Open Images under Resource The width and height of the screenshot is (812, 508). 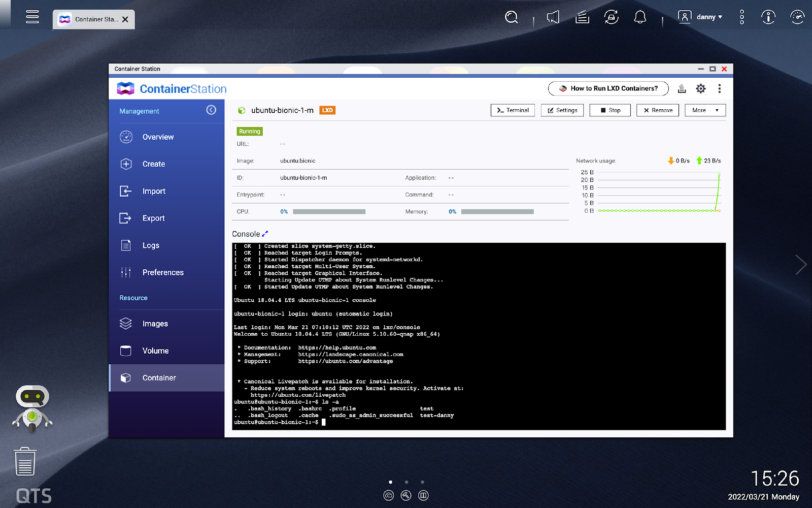pos(166,324)
